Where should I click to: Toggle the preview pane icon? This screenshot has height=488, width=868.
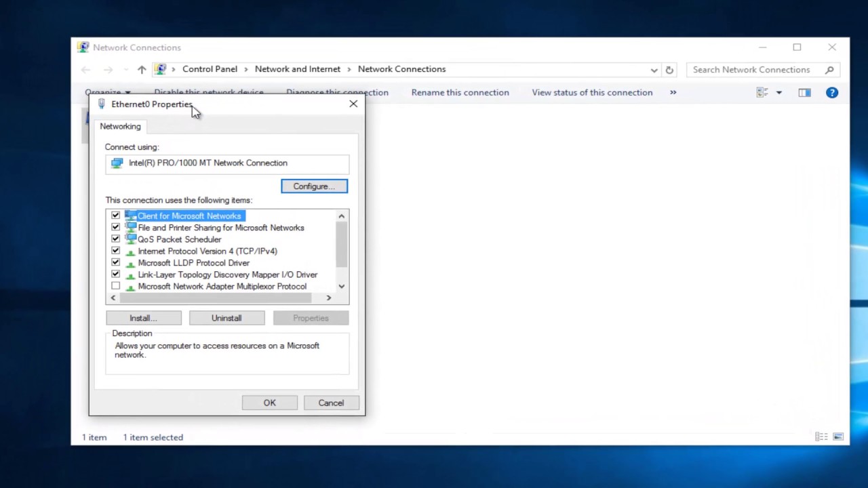pyautogui.click(x=804, y=92)
